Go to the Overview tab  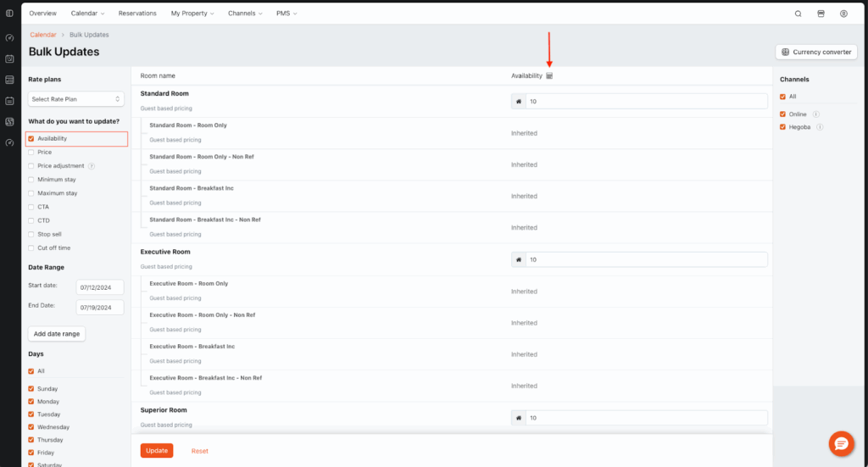click(x=43, y=14)
